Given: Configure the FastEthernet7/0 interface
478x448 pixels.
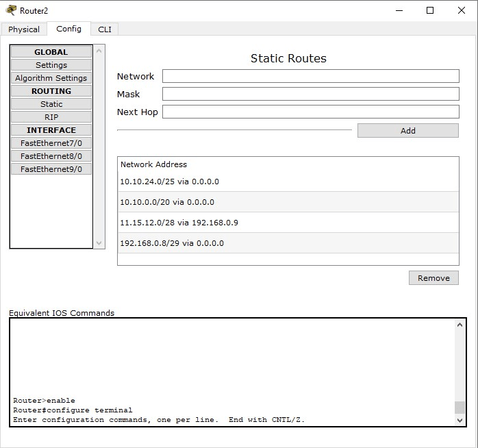Looking at the screenshot, I should tap(51, 143).
